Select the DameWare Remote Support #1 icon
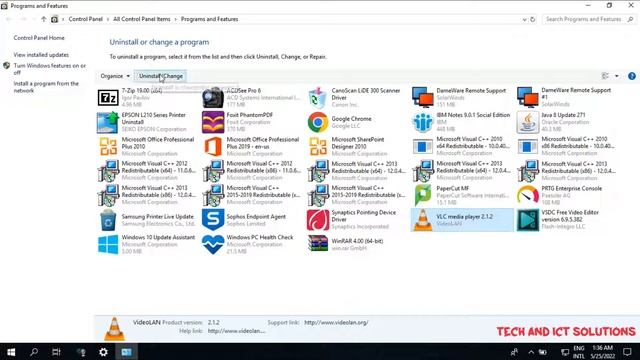Viewport: 640px width, 360px height. coord(527,97)
